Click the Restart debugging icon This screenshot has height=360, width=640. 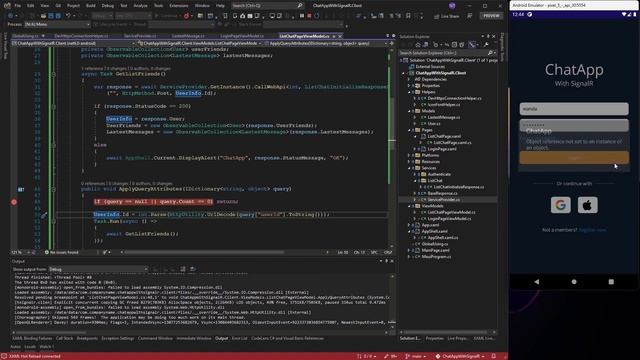[317, 16]
